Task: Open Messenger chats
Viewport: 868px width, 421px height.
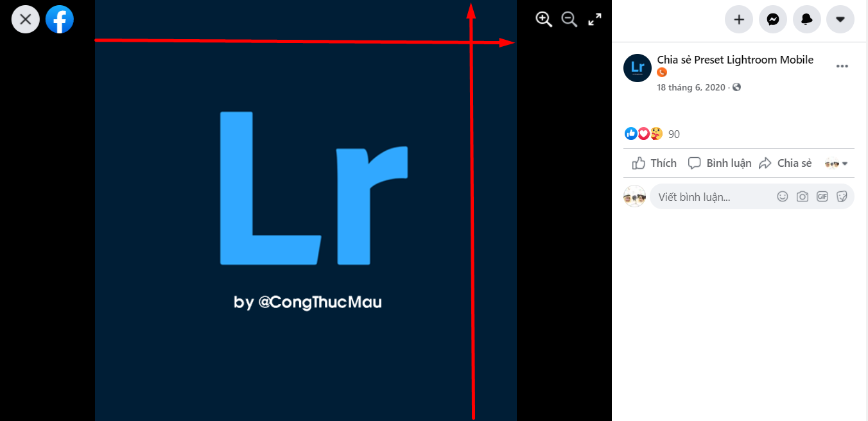Action: click(x=773, y=19)
